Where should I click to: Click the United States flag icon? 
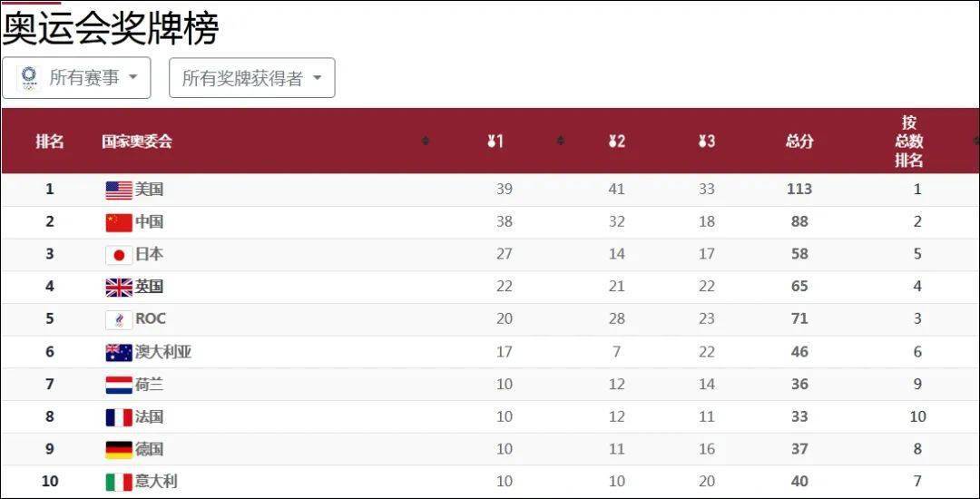tap(119, 190)
